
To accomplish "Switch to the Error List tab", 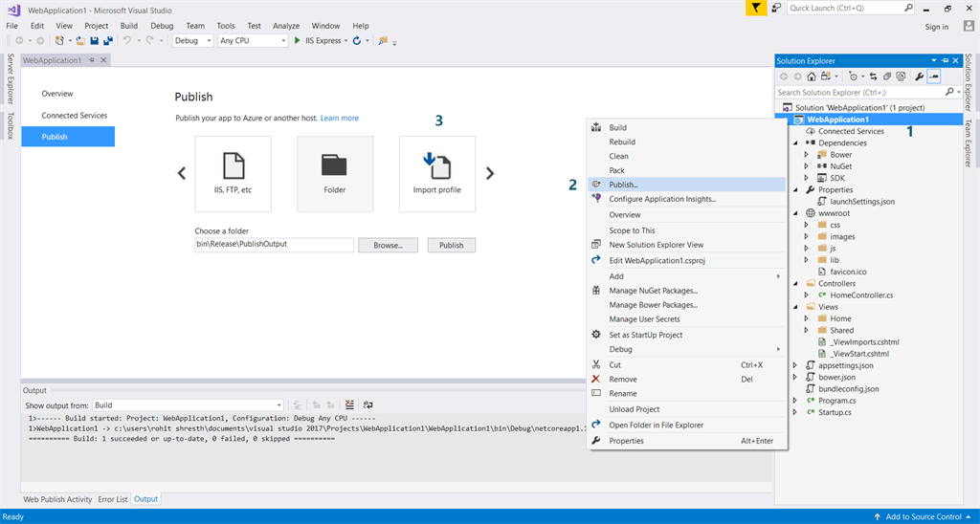I will tap(112, 499).
